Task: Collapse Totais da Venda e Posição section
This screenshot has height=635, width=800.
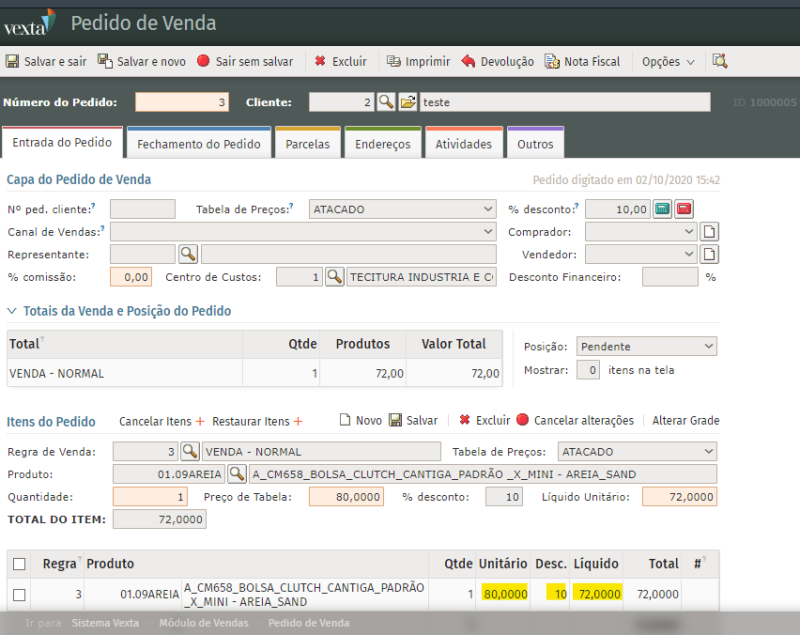Action: [x=12, y=311]
